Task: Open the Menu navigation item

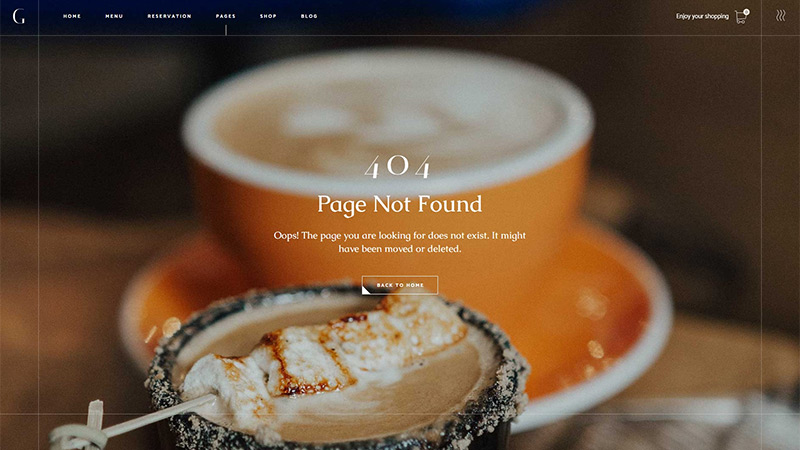Action: coord(114,16)
